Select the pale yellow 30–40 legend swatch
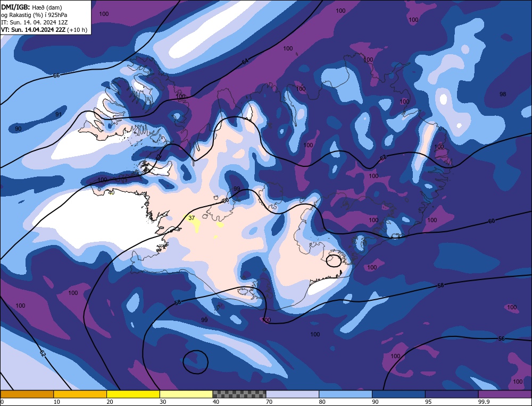 pos(186,394)
